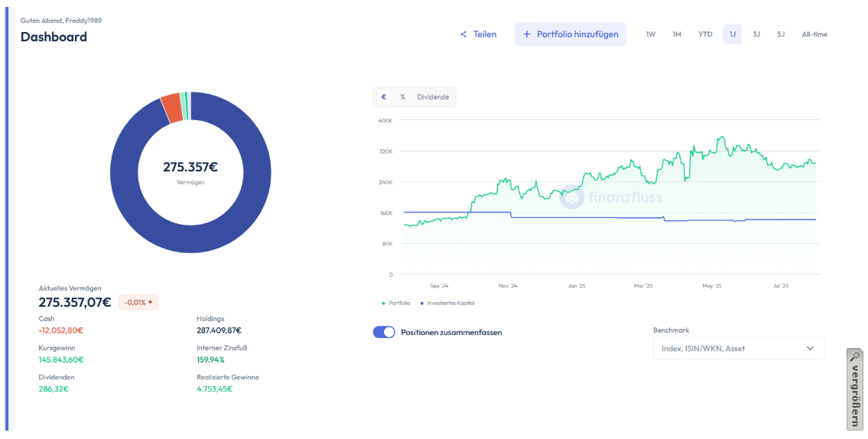Click the Teilen button

pyautogui.click(x=479, y=34)
